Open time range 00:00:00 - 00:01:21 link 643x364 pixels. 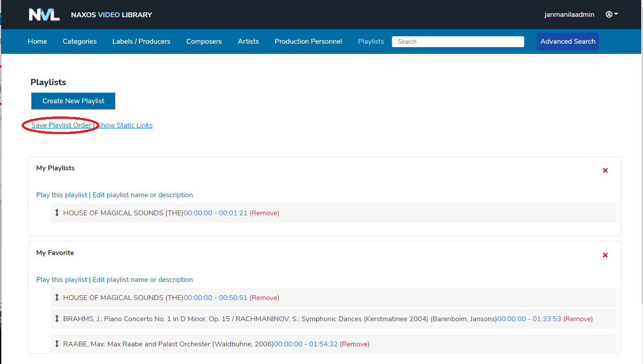[x=215, y=213]
